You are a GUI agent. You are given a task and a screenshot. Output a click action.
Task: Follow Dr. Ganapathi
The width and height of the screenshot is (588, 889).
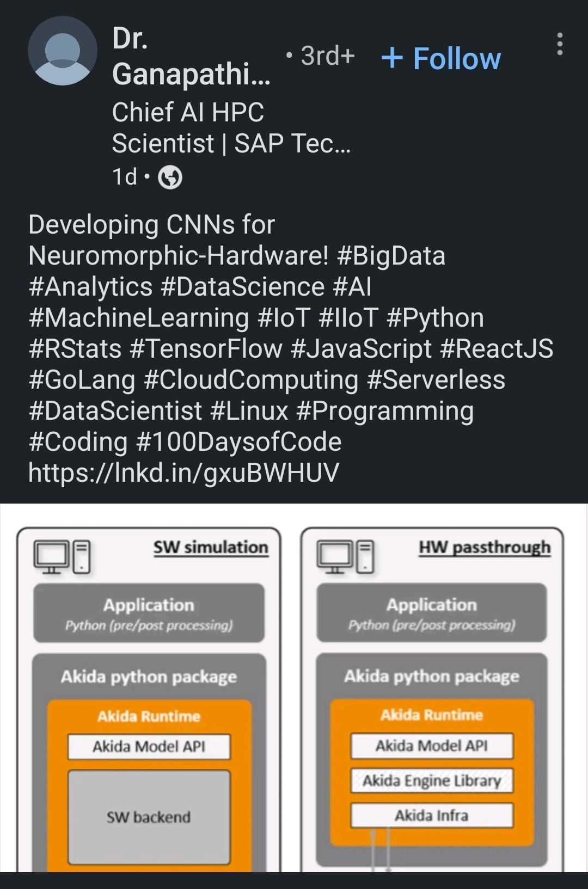(x=441, y=58)
